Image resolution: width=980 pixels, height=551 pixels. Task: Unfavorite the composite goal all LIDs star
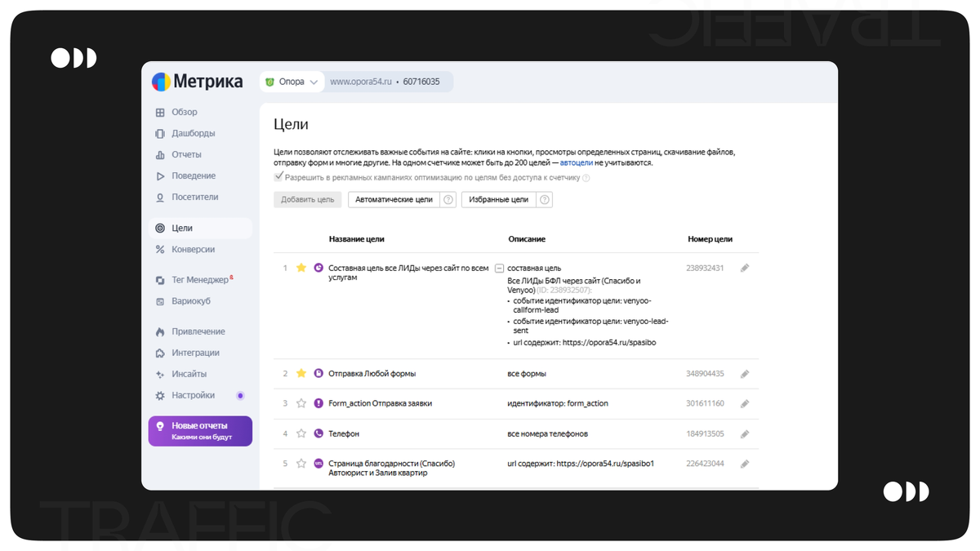point(301,268)
